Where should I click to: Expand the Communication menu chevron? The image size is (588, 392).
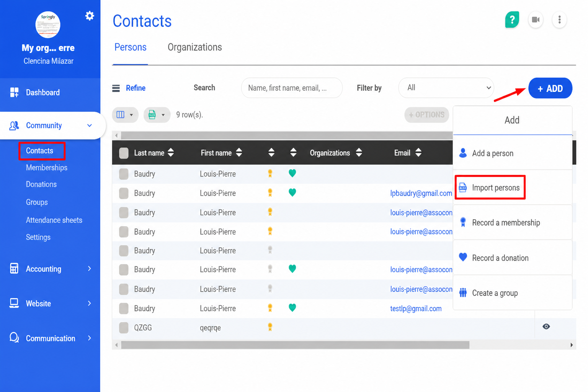click(x=90, y=338)
